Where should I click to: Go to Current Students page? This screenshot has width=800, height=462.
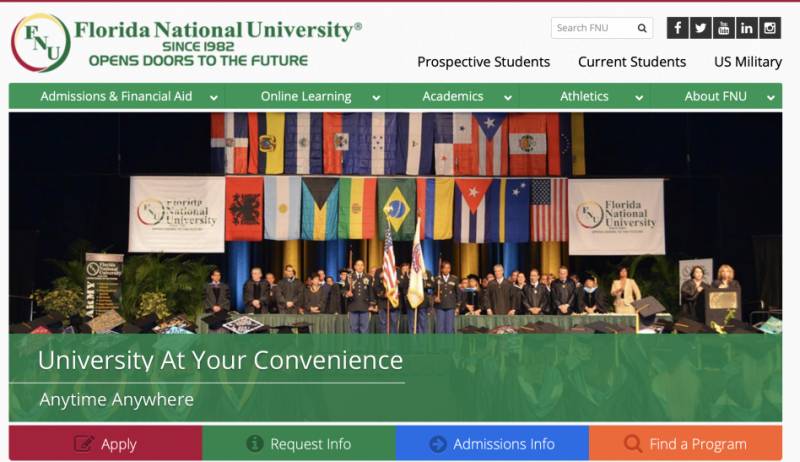(632, 62)
